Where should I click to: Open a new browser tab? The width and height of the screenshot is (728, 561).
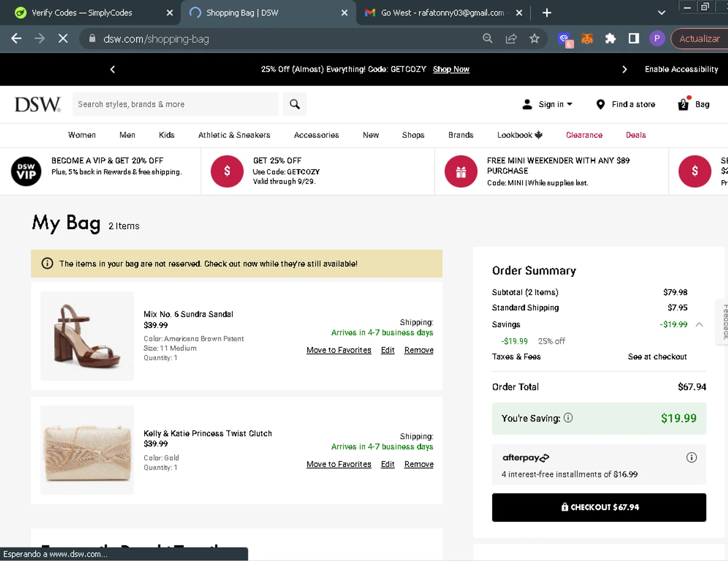click(x=547, y=13)
